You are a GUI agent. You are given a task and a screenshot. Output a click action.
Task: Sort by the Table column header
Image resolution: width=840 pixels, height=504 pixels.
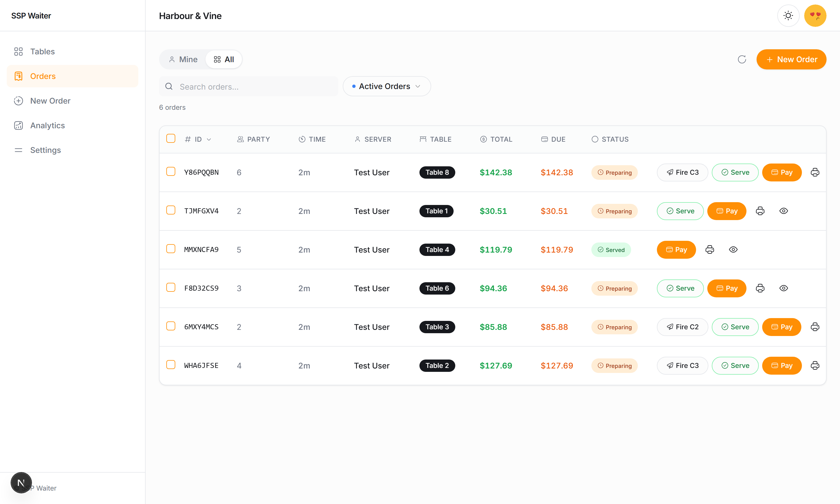[x=435, y=139]
